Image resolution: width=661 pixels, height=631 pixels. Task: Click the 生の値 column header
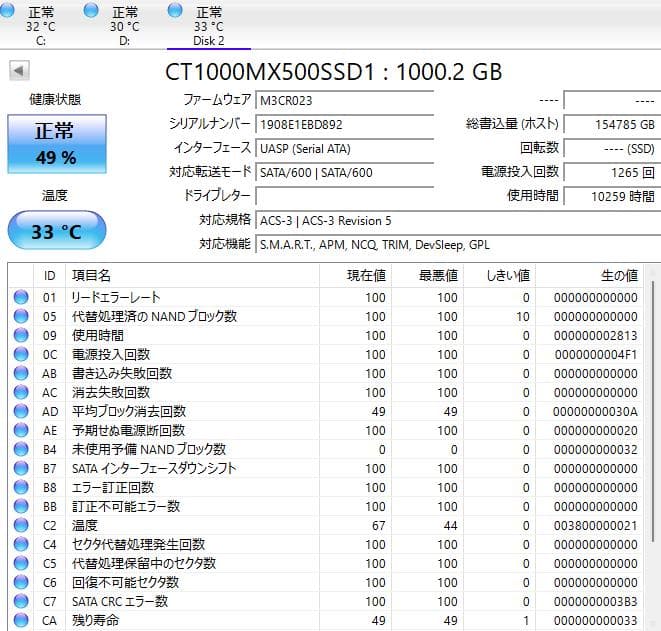click(589, 276)
